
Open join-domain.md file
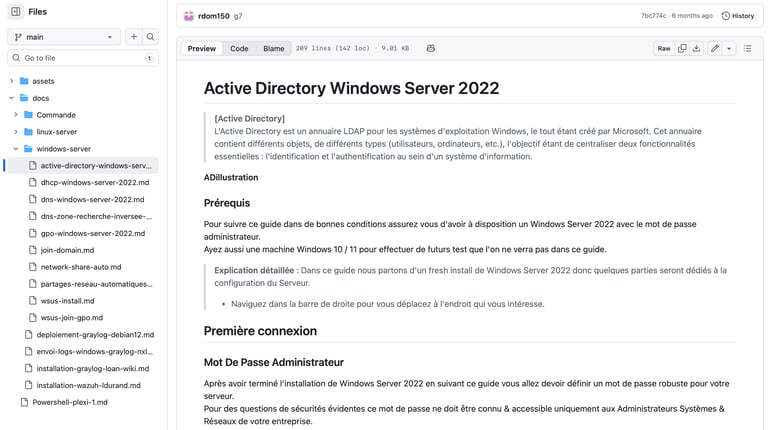(x=68, y=250)
